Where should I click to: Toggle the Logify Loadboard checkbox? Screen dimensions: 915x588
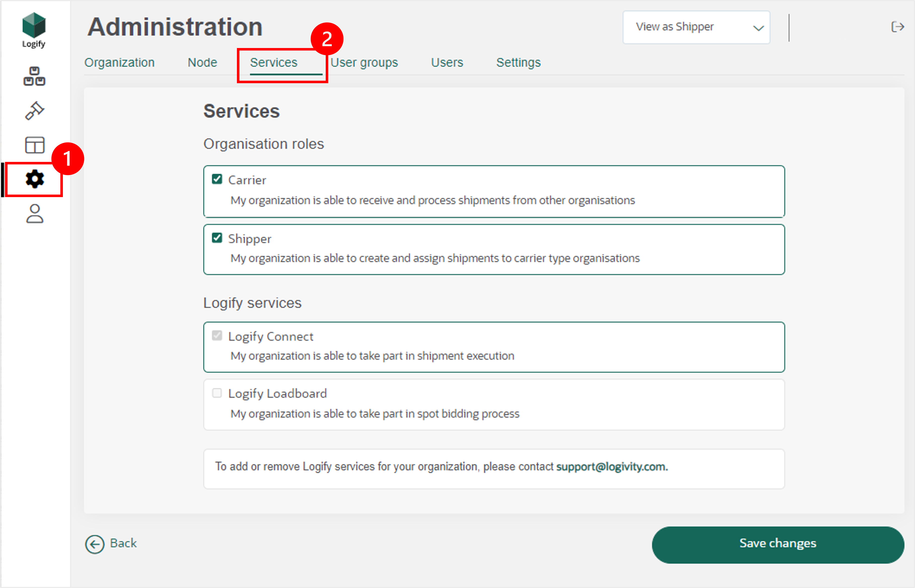[x=217, y=393]
